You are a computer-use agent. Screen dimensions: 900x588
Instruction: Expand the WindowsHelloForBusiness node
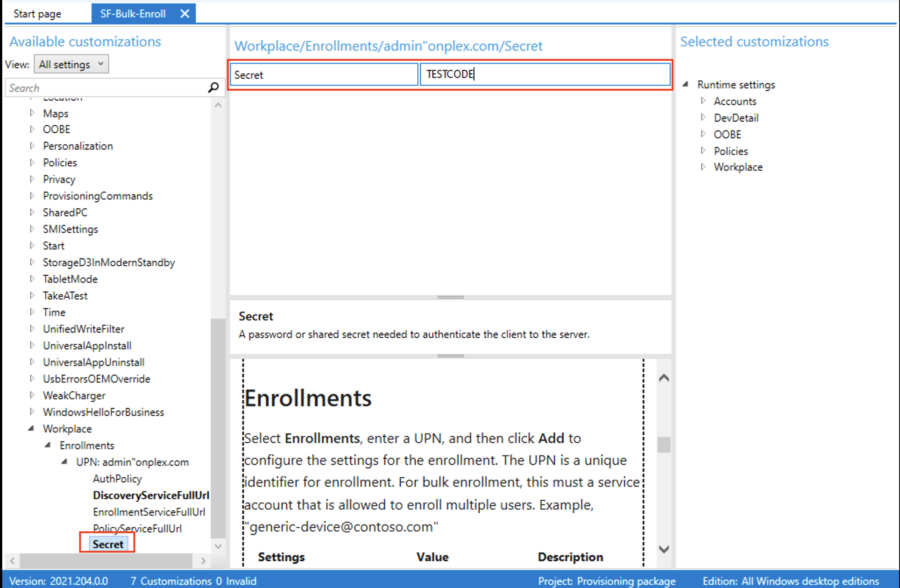pyautogui.click(x=32, y=412)
